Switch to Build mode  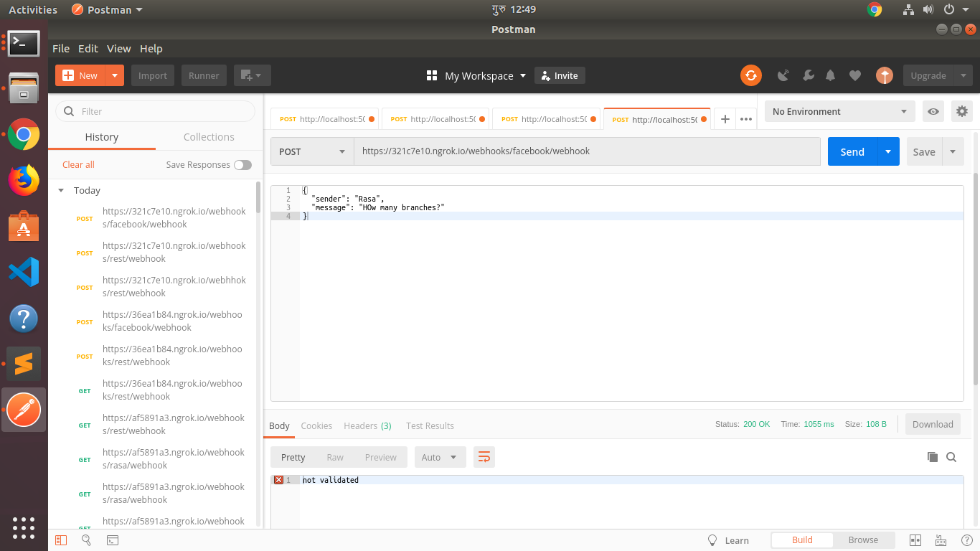(x=802, y=540)
